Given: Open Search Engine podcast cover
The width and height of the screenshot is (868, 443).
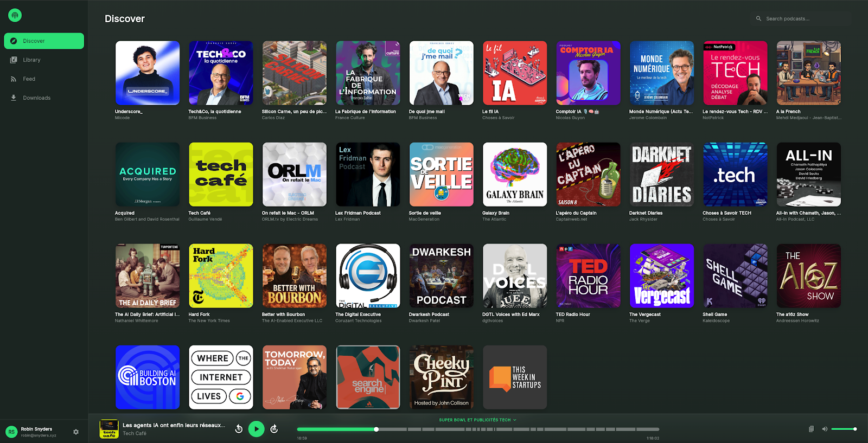Looking at the screenshot, I should [x=368, y=377].
